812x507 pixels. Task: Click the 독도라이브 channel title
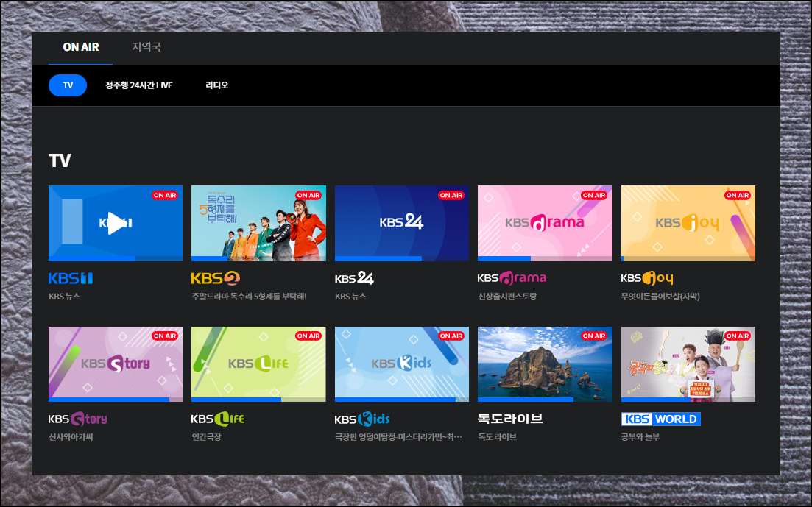[510, 419]
